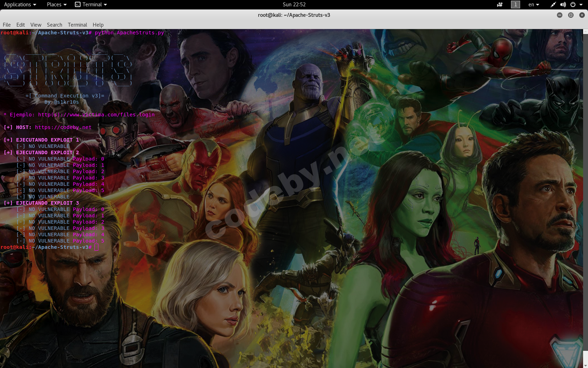
Task: Click the HOST: label
Action: [x=24, y=127]
